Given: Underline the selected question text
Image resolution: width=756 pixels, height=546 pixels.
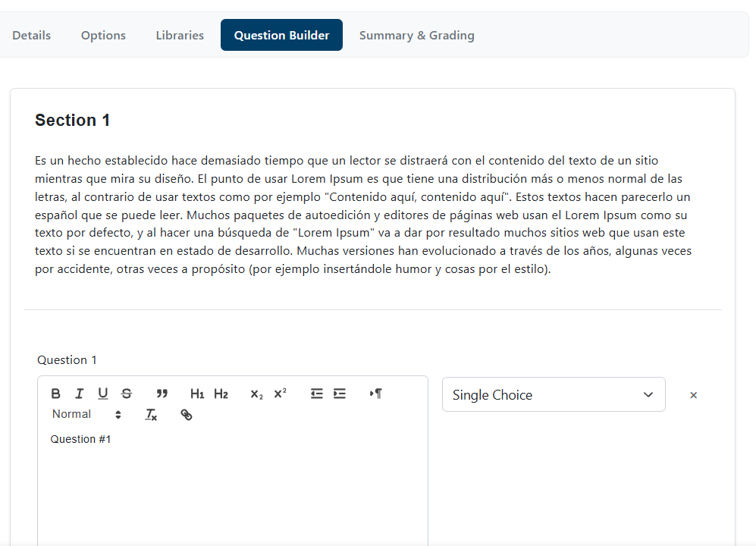Looking at the screenshot, I should pos(102,394).
